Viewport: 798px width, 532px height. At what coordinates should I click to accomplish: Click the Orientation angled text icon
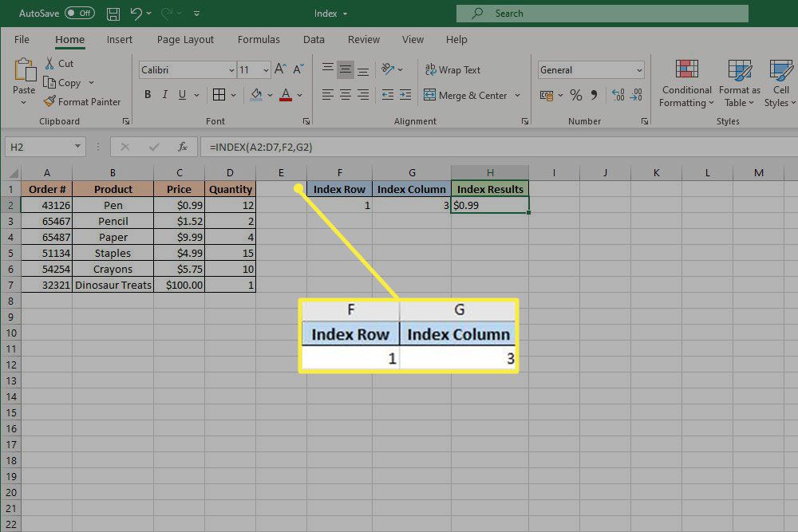tap(388, 69)
